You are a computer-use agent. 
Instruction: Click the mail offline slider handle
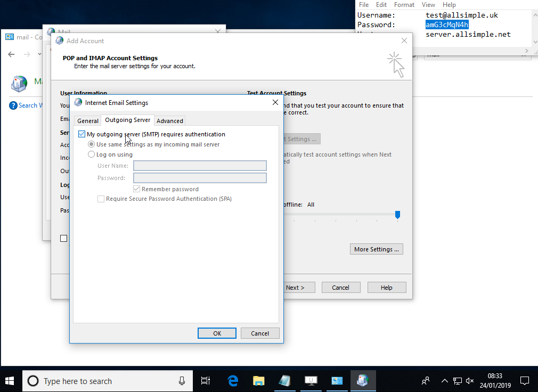397,215
